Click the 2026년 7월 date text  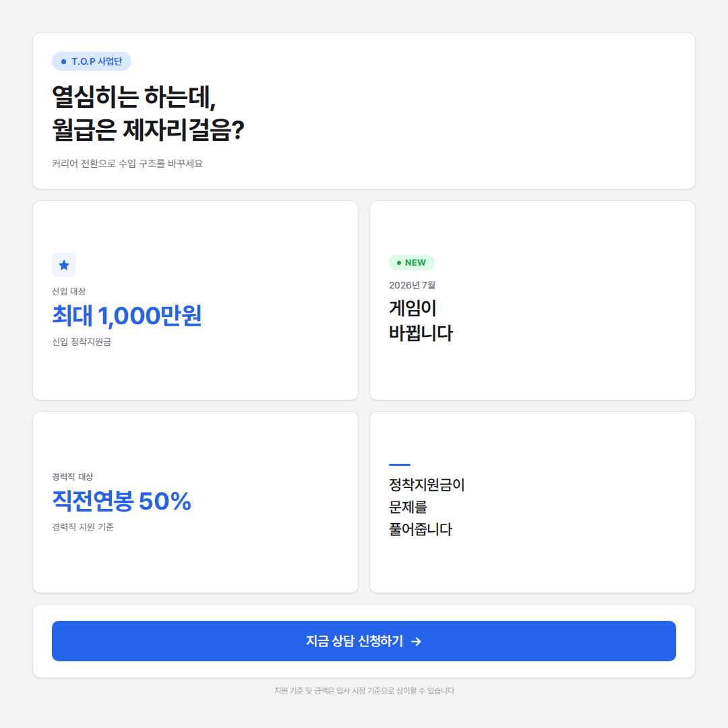point(412,285)
